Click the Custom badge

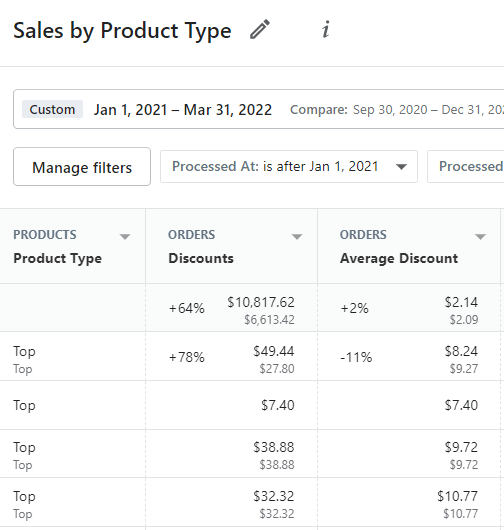(52, 109)
